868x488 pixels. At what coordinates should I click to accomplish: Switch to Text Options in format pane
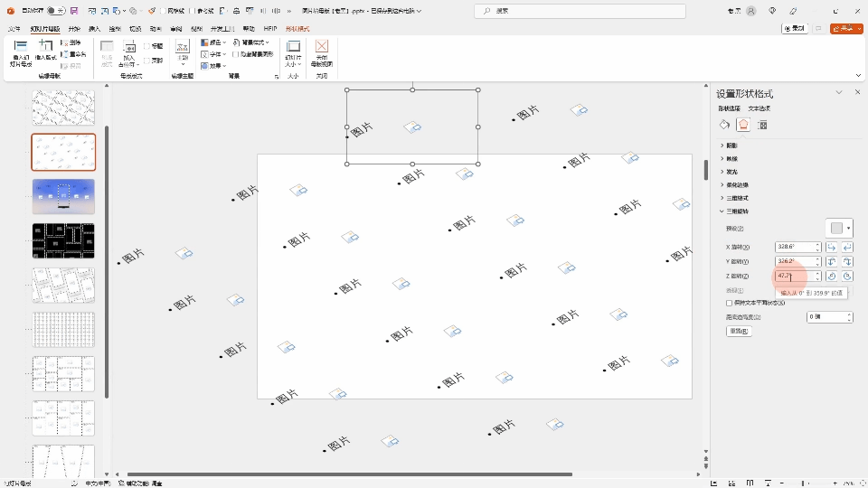point(759,108)
